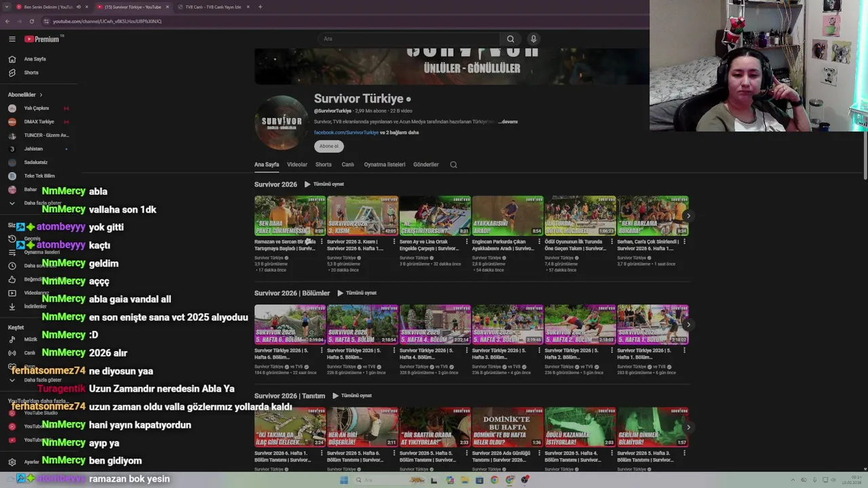This screenshot has height=488, width=868.
Task: Open Windows Start button on taskbar
Action: pos(344,480)
